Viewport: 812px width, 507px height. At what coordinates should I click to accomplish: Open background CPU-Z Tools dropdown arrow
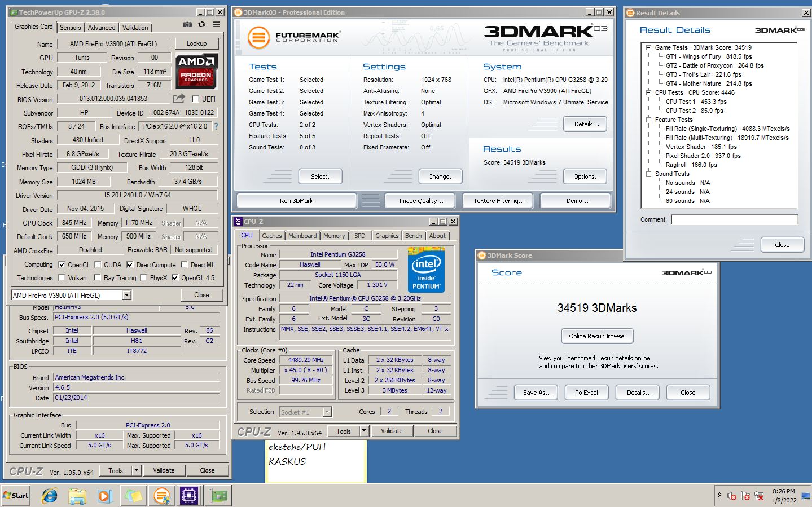136,470
